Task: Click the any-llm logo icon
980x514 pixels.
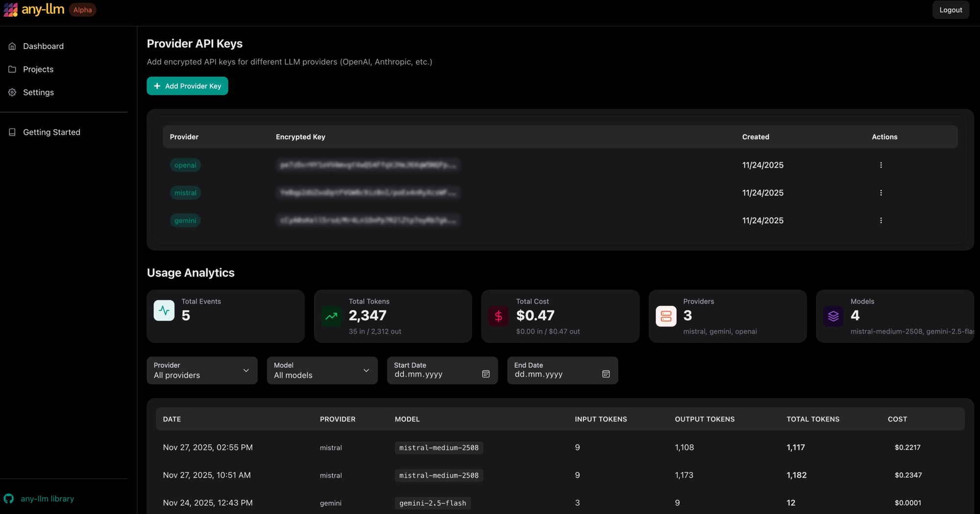Action: pyautogui.click(x=10, y=10)
